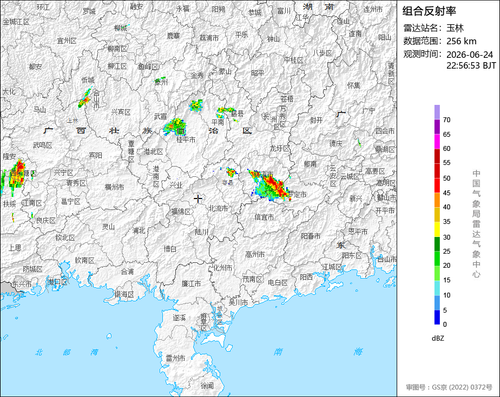Screen dimensions: 500x397
Task: Click the dBZ unit label under the legend
Action: [438, 338]
